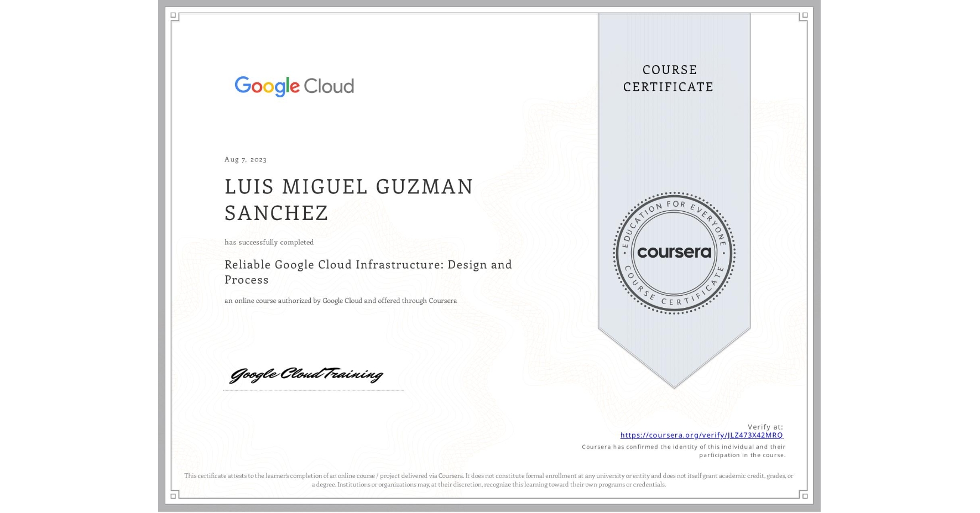Image resolution: width=980 pixels, height=513 pixels.
Task: Click the 'Verify at:' label
Action: click(x=765, y=427)
